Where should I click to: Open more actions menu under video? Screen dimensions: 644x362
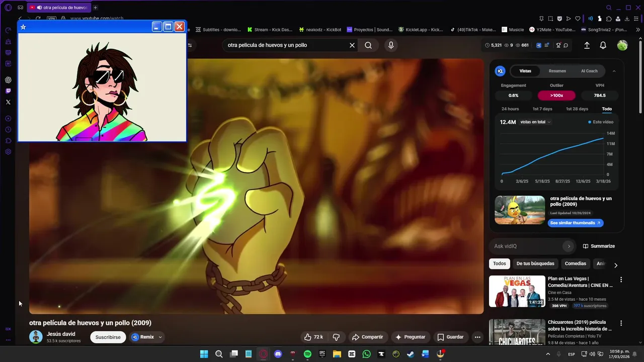(x=477, y=337)
